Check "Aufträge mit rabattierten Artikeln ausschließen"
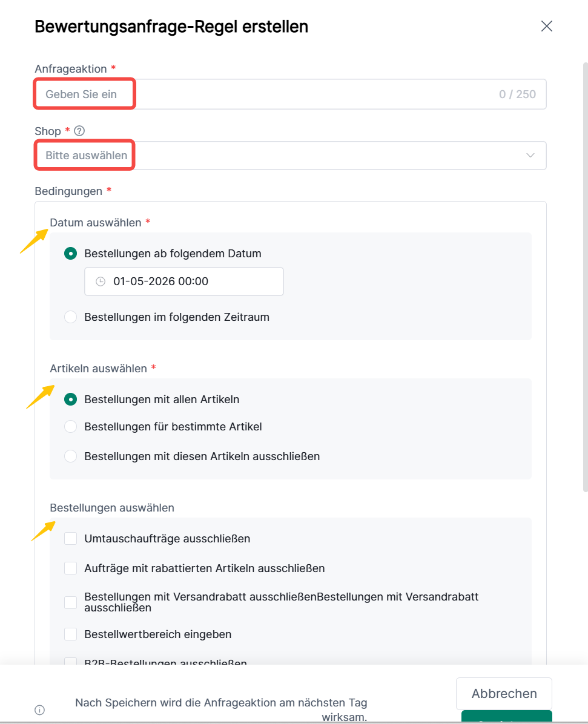The width and height of the screenshot is (588, 724). (x=71, y=568)
